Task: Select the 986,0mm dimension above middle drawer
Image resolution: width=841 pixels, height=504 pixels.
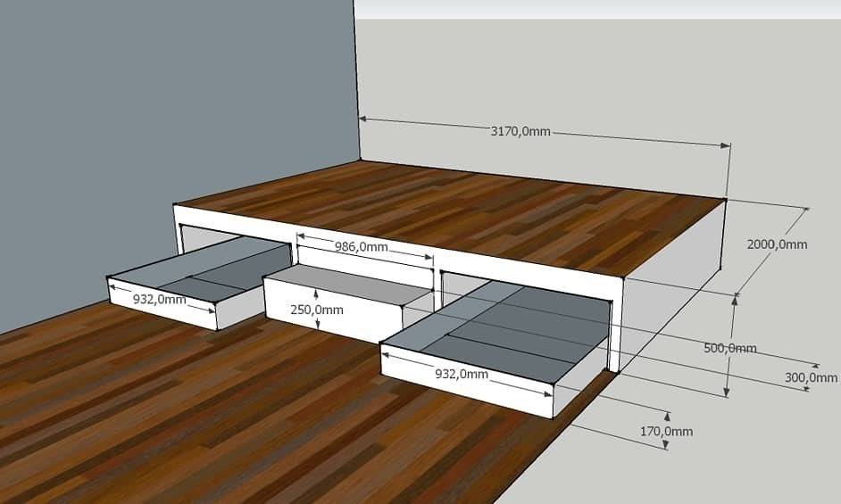Action: click(x=361, y=247)
